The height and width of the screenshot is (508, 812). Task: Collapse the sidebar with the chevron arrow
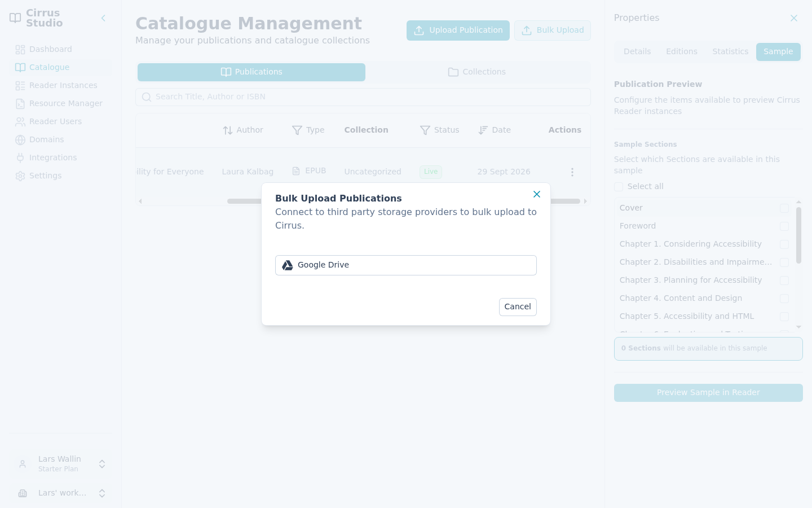[x=103, y=18]
